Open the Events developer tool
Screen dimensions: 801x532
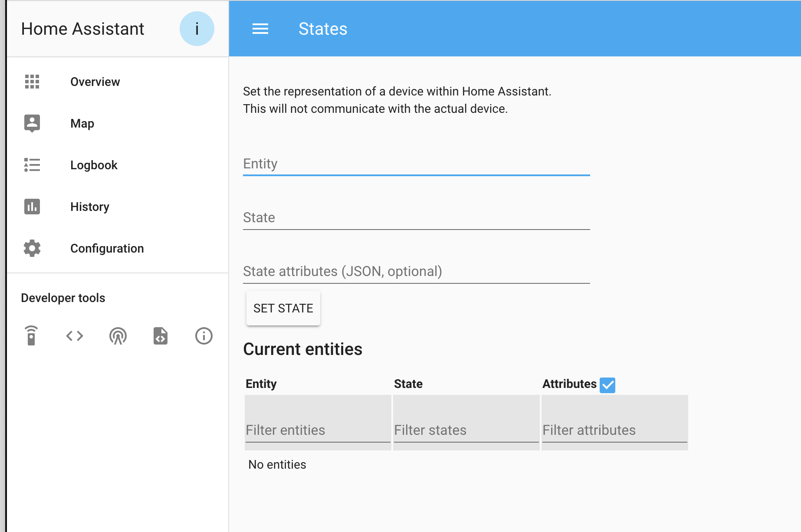(118, 335)
